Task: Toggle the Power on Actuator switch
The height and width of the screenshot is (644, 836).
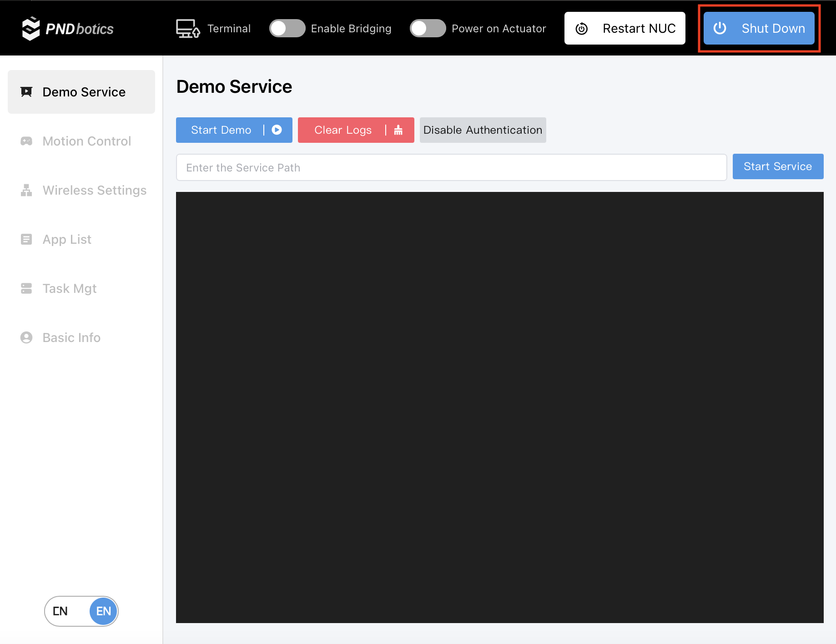Action: click(428, 28)
